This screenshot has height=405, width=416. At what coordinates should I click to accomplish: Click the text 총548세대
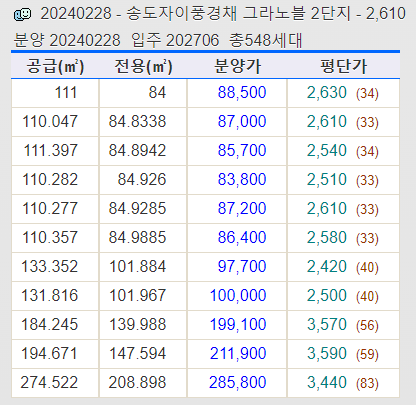point(265,40)
